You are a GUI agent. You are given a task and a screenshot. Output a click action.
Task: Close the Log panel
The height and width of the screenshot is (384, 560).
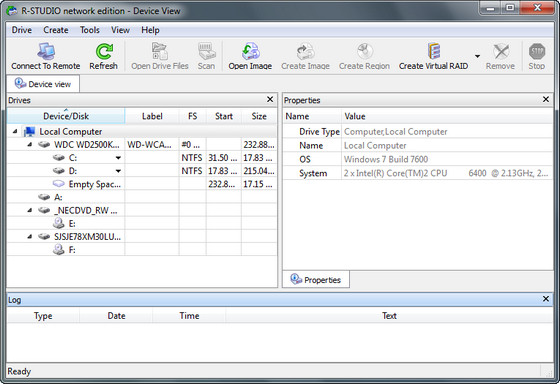click(x=546, y=299)
